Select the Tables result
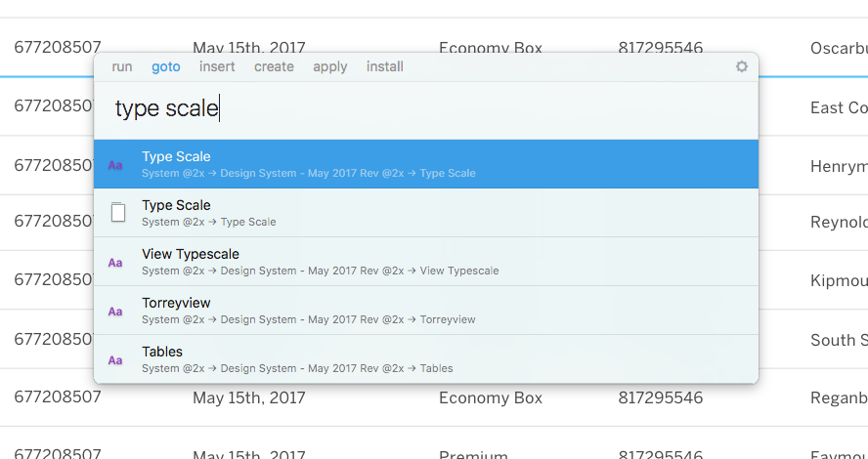Image resolution: width=868 pixels, height=459 pixels. 426,359
